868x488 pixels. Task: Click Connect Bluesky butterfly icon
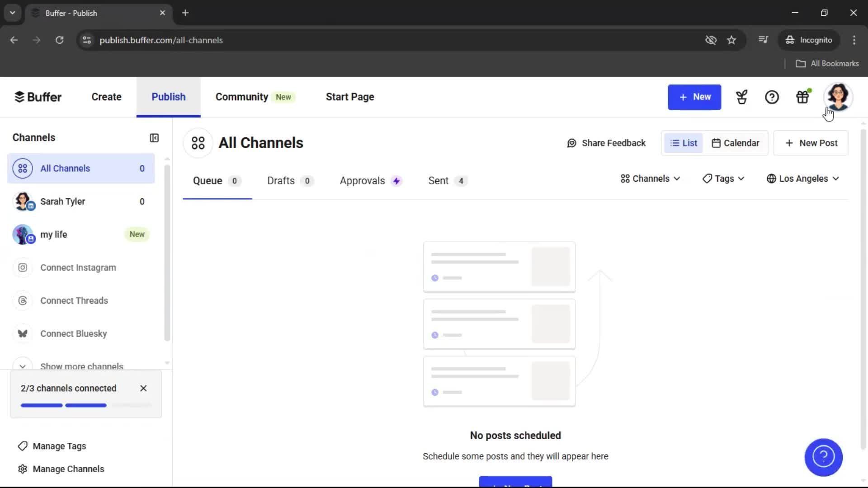[23, 333]
